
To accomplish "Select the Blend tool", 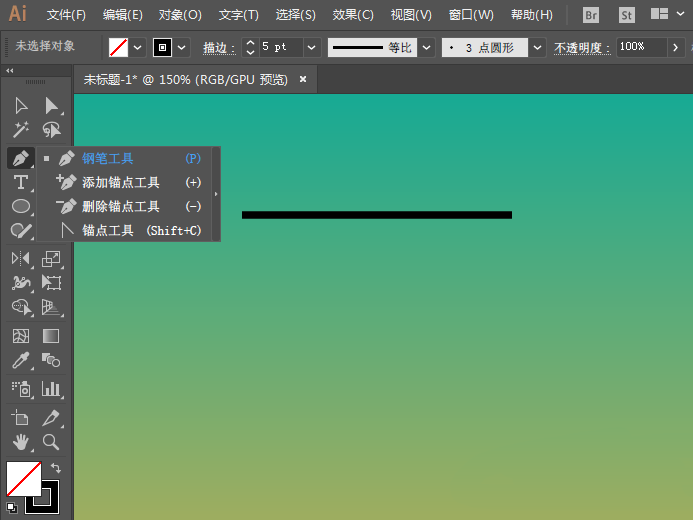I will click(51, 360).
